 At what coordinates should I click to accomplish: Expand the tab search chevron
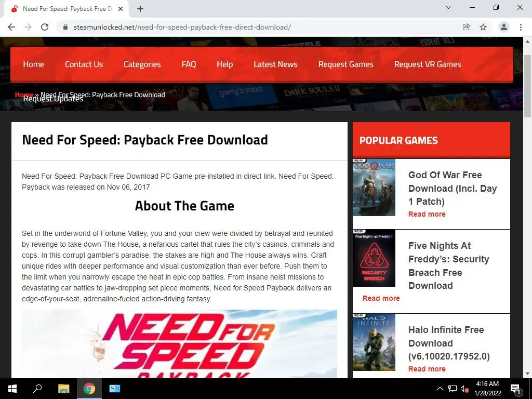(x=448, y=7)
